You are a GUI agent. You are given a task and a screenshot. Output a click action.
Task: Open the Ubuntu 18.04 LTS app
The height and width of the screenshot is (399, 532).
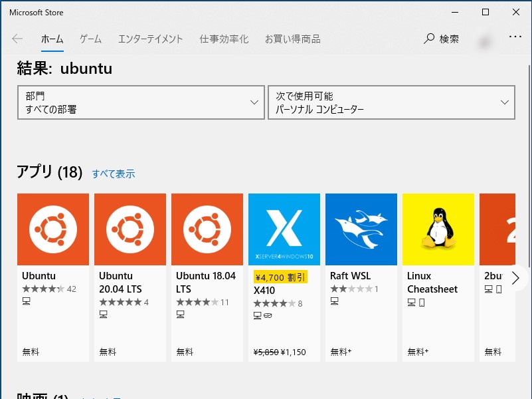[x=207, y=229]
